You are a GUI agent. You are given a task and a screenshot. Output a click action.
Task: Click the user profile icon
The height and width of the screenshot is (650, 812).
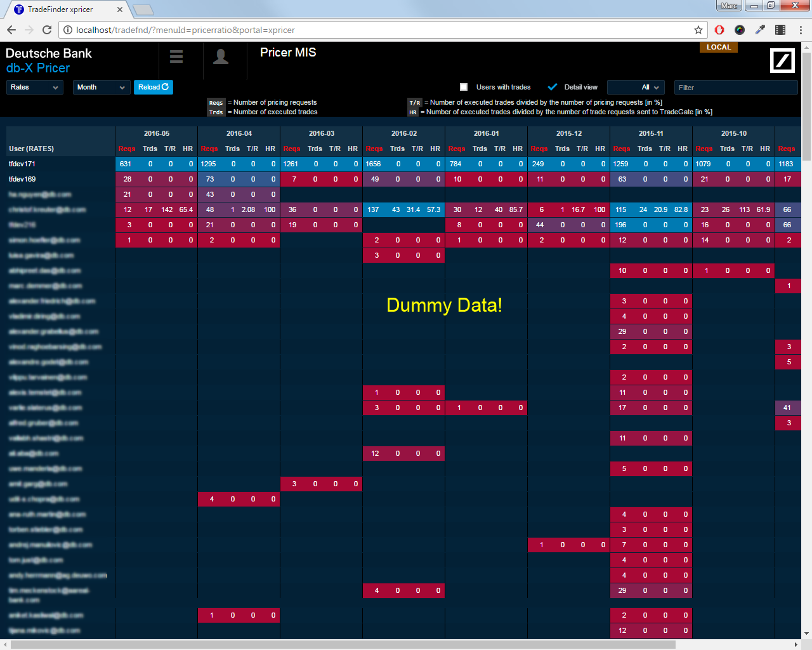click(221, 56)
